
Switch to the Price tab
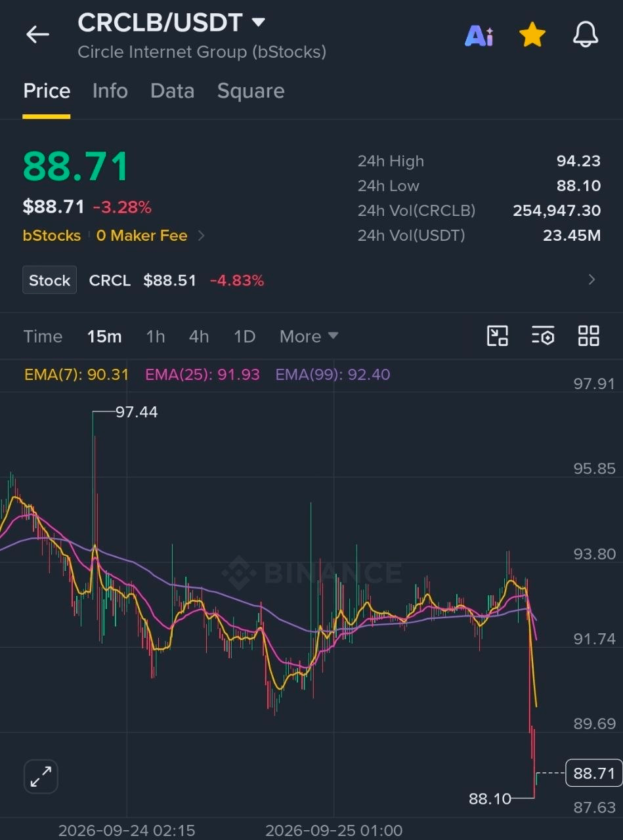coord(47,91)
